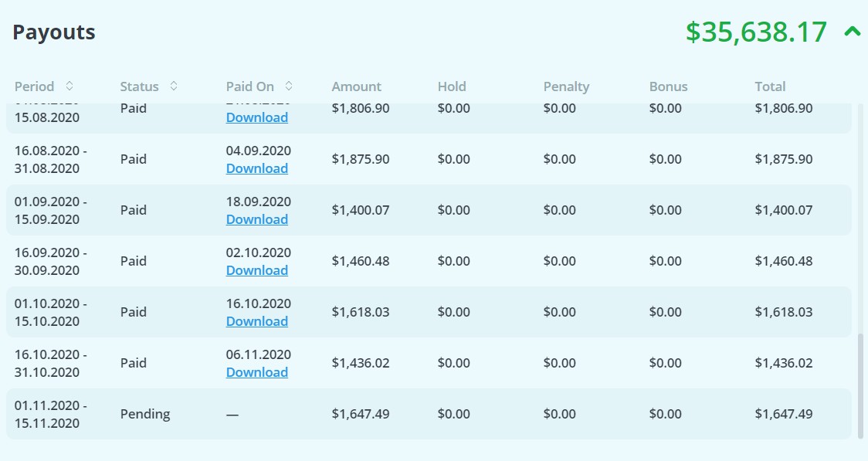Image resolution: width=868 pixels, height=461 pixels.
Task: Download the payout paid on 16.10.2020
Action: [x=257, y=321]
